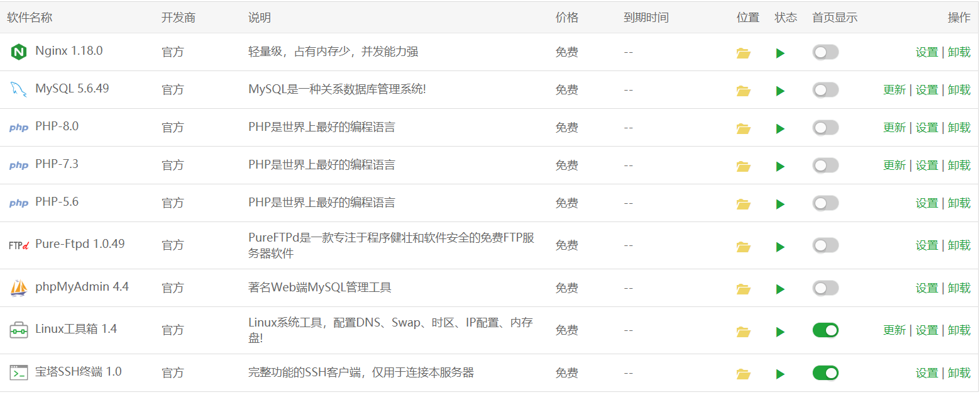Click the 宝塔SSH终端 terminal logo icon

coord(19,372)
